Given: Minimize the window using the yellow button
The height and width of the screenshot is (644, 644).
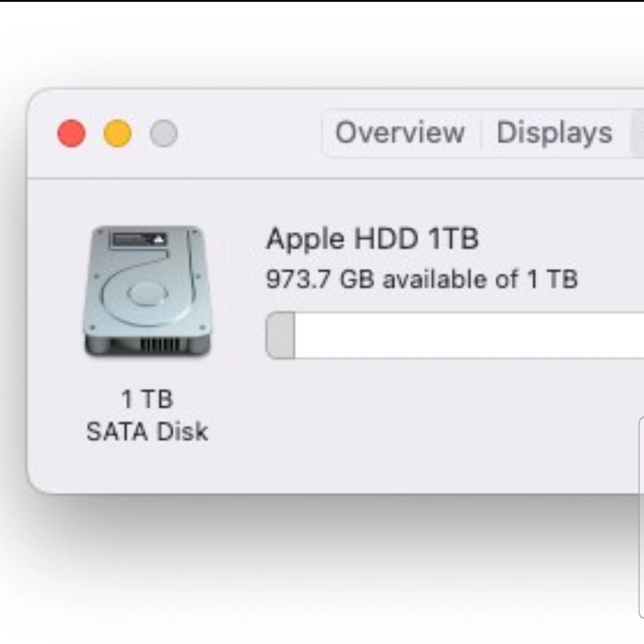Looking at the screenshot, I should (118, 133).
